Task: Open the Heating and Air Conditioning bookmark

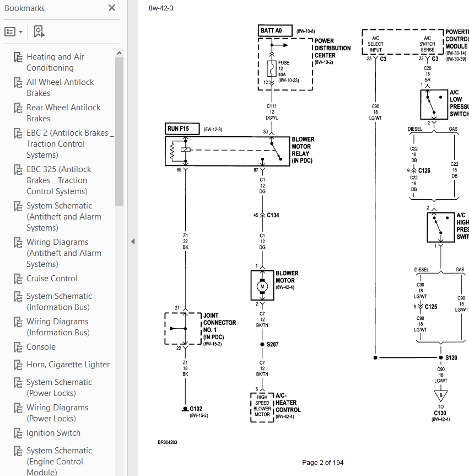Action: (56, 62)
